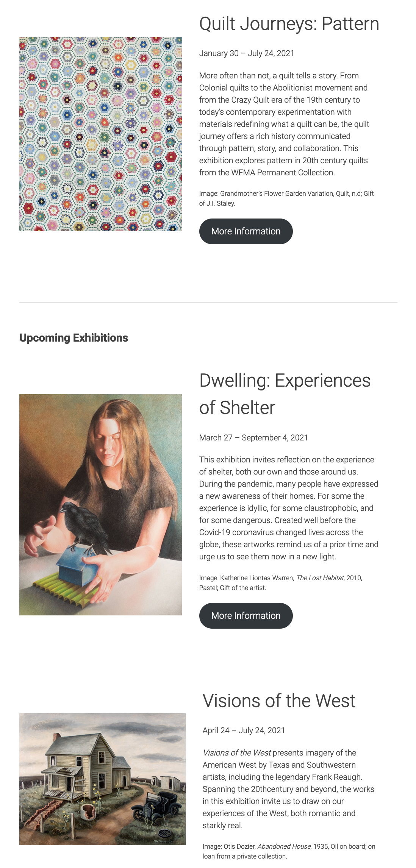Click italic Visions of the West in paragraph

click(x=237, y=753)
